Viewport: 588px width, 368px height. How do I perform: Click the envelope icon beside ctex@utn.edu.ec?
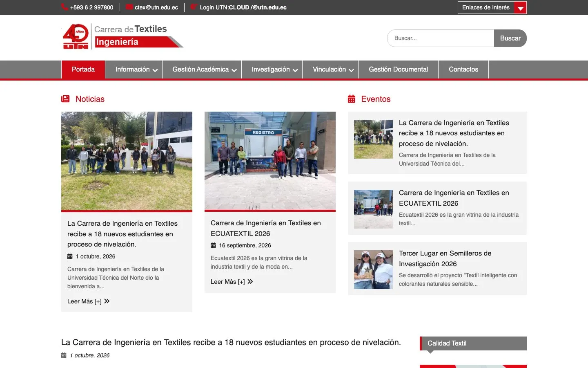pos(129,7)
